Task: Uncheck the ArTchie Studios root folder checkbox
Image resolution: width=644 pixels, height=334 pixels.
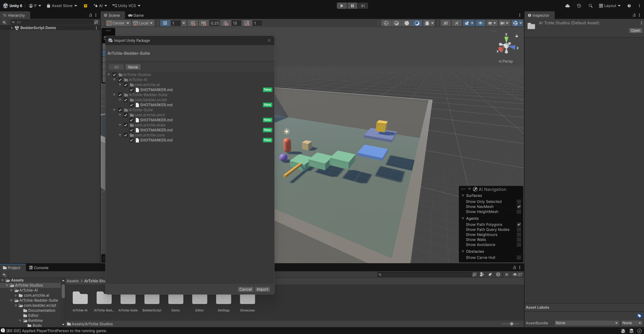Action: (114, 75)
